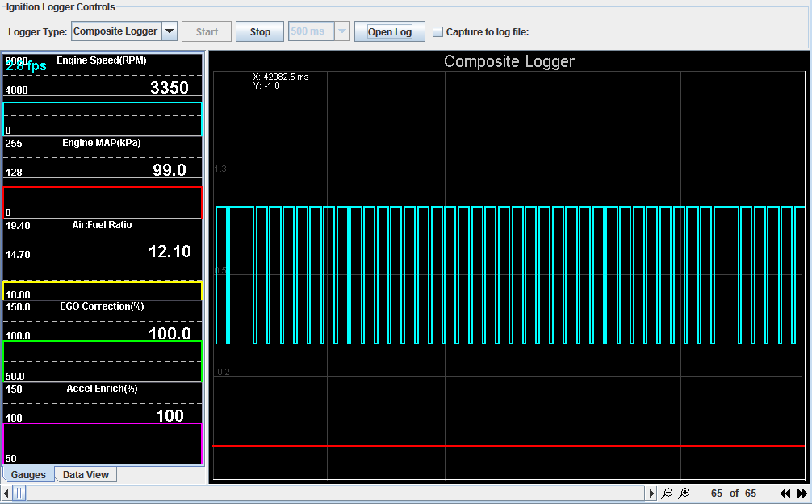Click the zoom in magnifier icon
This screenshot has width=812, height=504.
point(684,493)
